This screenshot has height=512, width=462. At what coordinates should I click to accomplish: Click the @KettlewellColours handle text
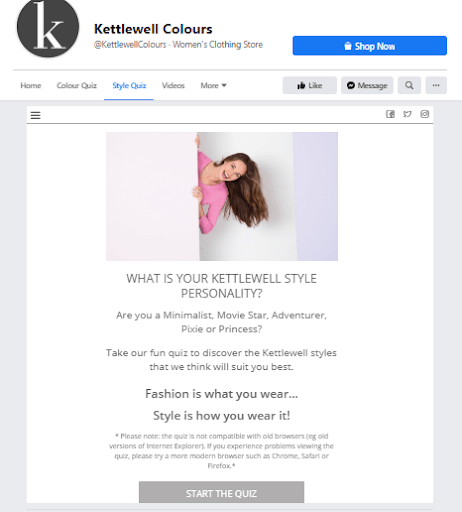tap(130, 45)
